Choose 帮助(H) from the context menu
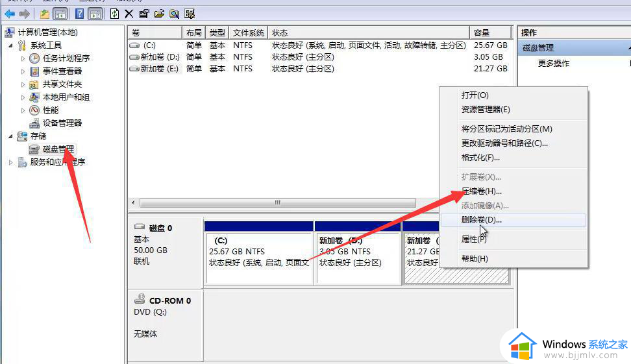This screenshot has height=364, width=631. coord(513,259)
